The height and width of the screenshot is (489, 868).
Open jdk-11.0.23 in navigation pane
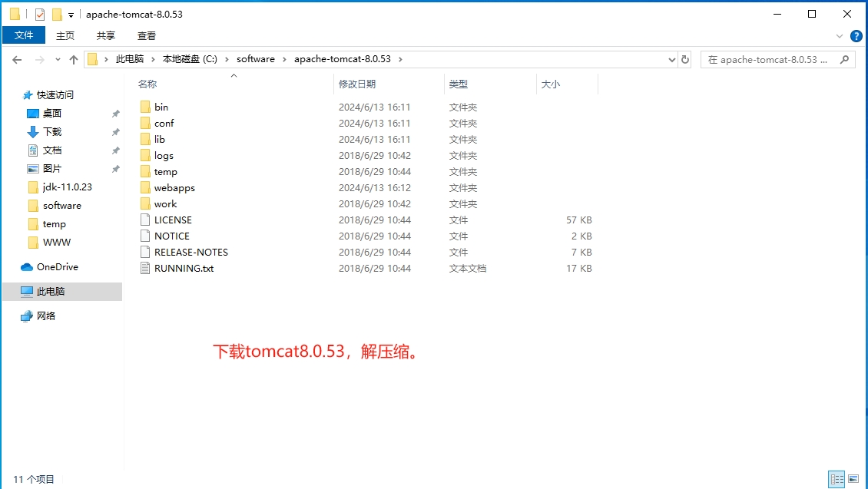60,187
